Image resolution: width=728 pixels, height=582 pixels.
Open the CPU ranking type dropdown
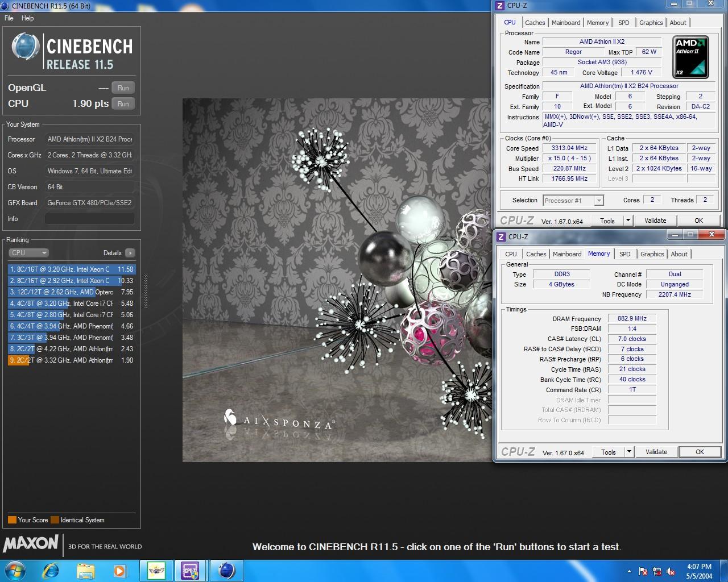pos(28,253)
